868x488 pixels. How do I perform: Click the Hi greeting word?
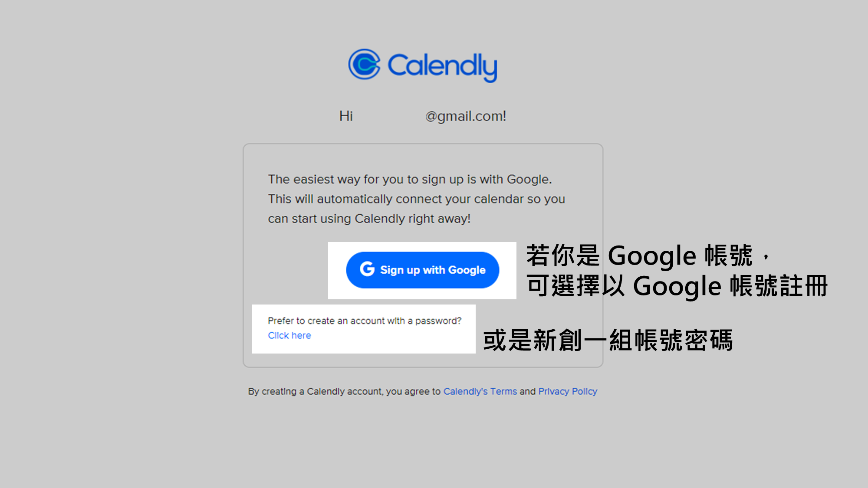pos(346,116)
